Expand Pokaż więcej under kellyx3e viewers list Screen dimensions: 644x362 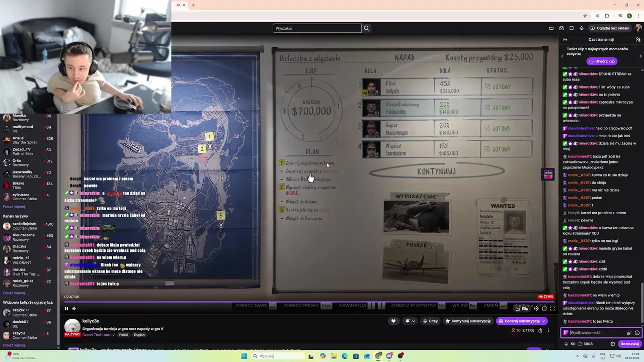click(14, 345)
